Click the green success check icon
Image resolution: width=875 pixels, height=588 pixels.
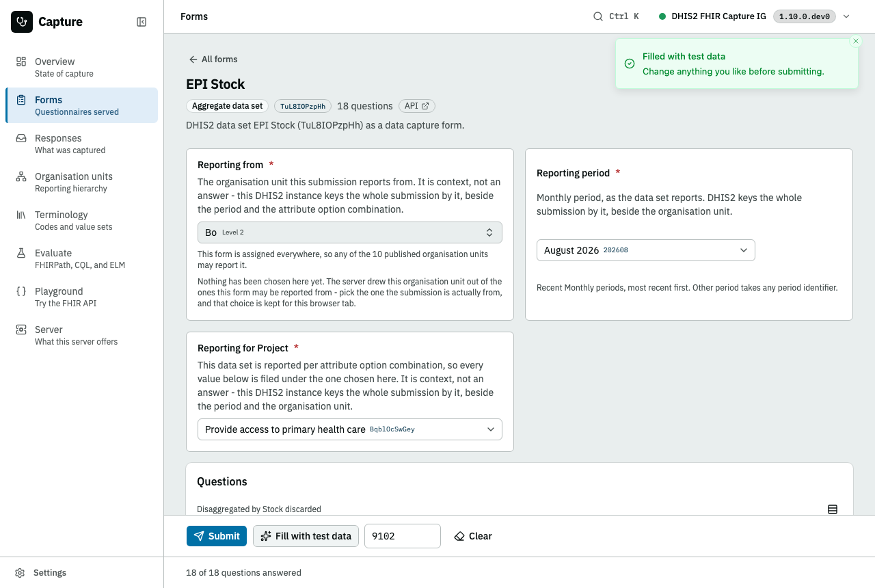630,64
